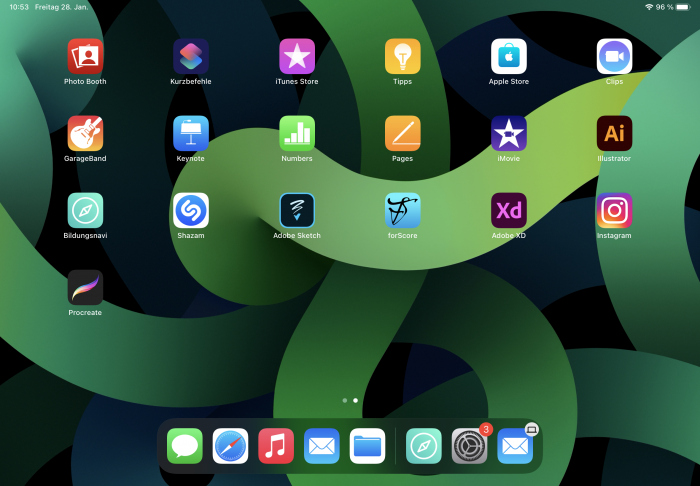Open Settings with badge 3
Viewport: 700px width, 486px height.
click(x=470, y=446)
